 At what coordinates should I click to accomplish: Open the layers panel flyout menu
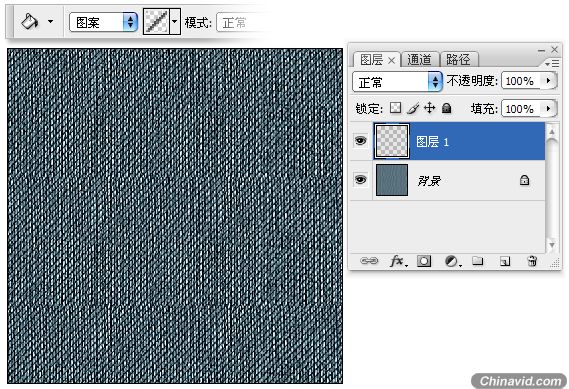[x=552, y=64]
